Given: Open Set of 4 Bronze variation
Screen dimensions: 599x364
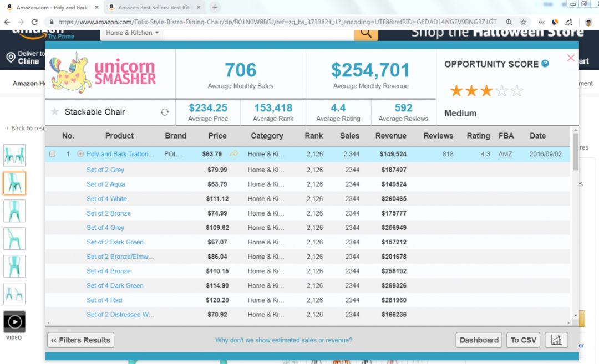Looking at the screenshot, I should (x=109, y=271).
